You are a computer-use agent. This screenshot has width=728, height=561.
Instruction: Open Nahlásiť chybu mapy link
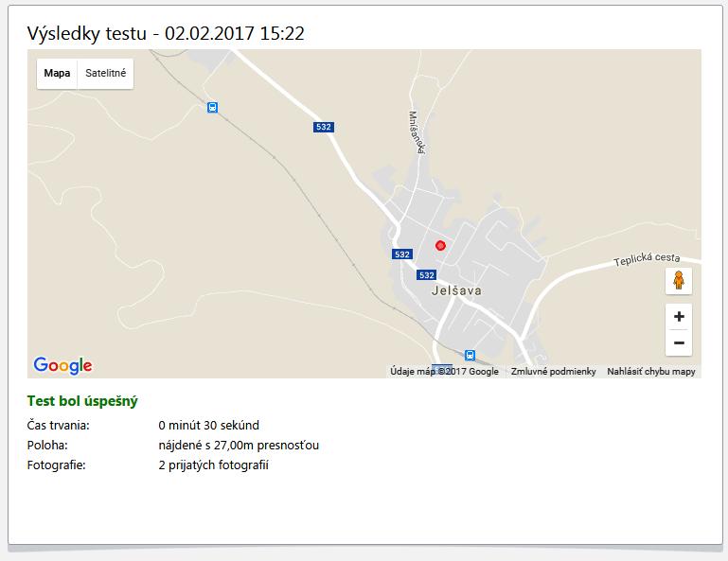[651, 372]
